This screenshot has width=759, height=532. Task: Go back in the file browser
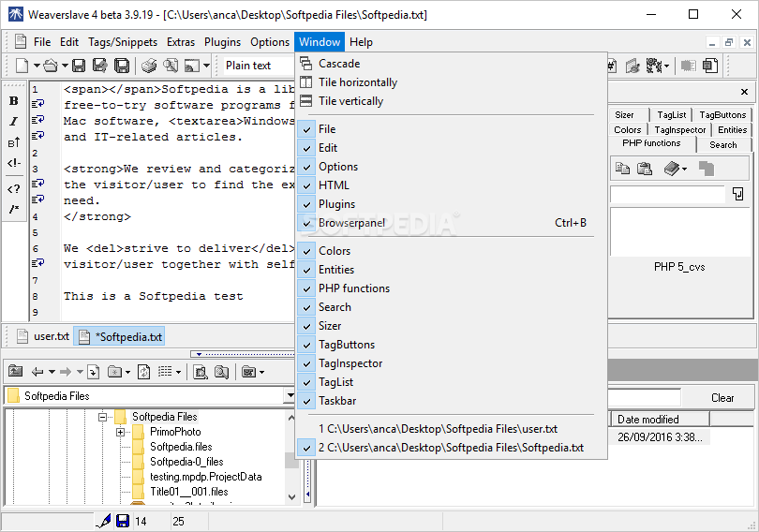(37, 372)
